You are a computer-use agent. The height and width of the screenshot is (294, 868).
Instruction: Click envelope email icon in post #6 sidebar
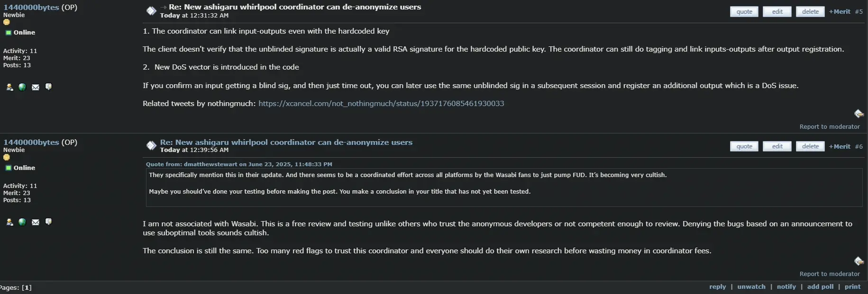click(x=36, y=222)
